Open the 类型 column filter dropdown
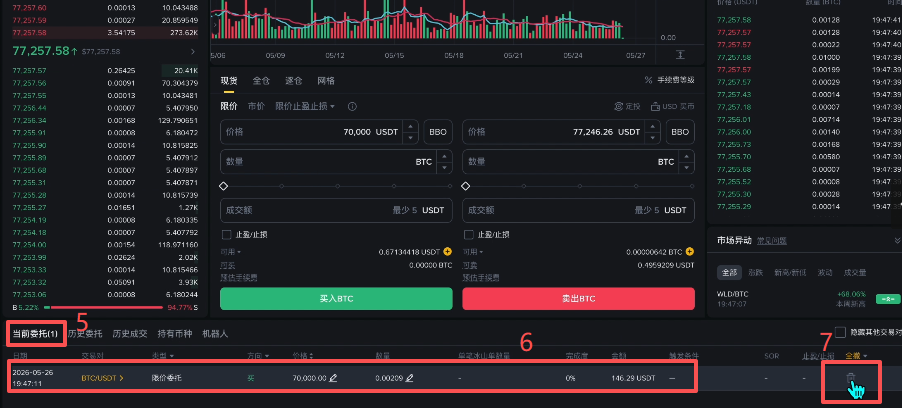The image size is (902, 408). (x=163, y=356)
